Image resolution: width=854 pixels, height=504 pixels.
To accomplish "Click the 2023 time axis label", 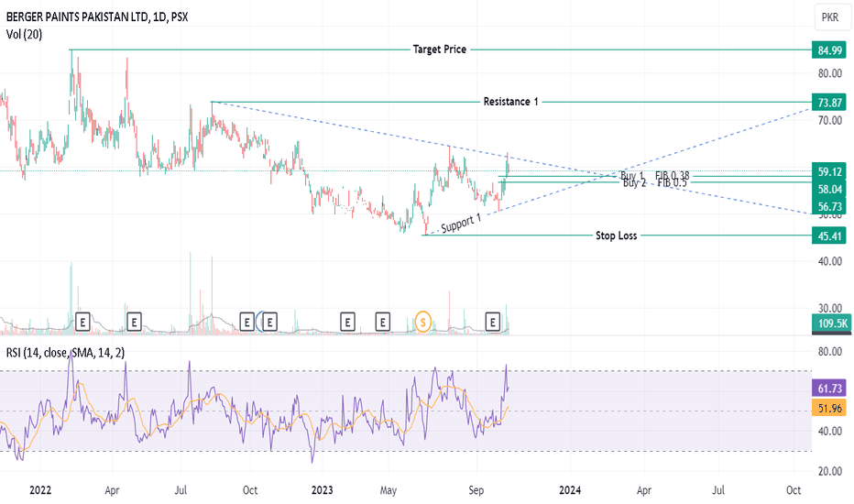I will click(322, 490).
